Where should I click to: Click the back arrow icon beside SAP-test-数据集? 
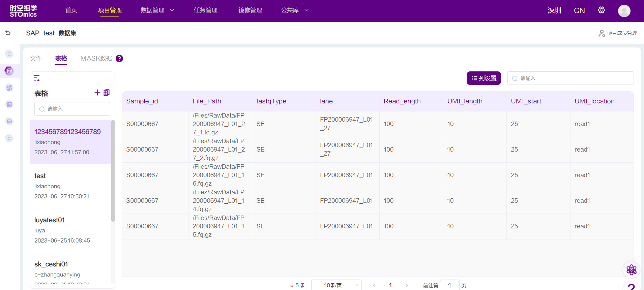[x=8, y=33]
